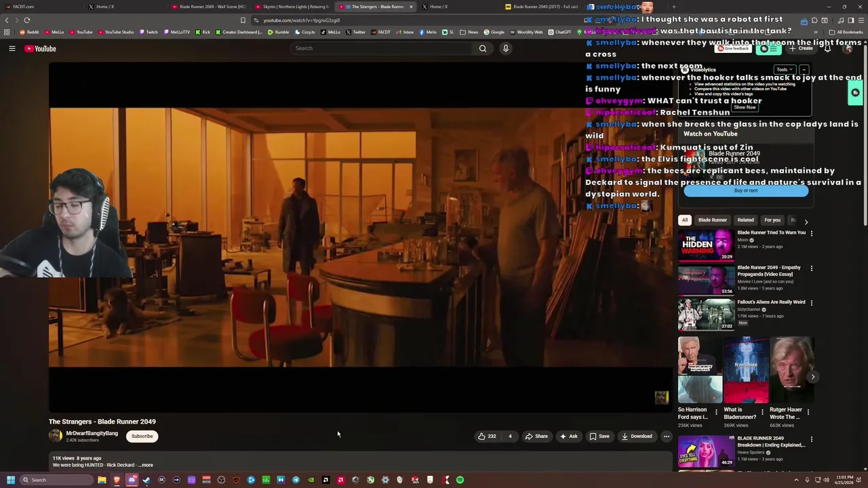Open options for Blade Runner Tried To Warn You
This screenshot has width=868, height=488.
click(811, 233)
